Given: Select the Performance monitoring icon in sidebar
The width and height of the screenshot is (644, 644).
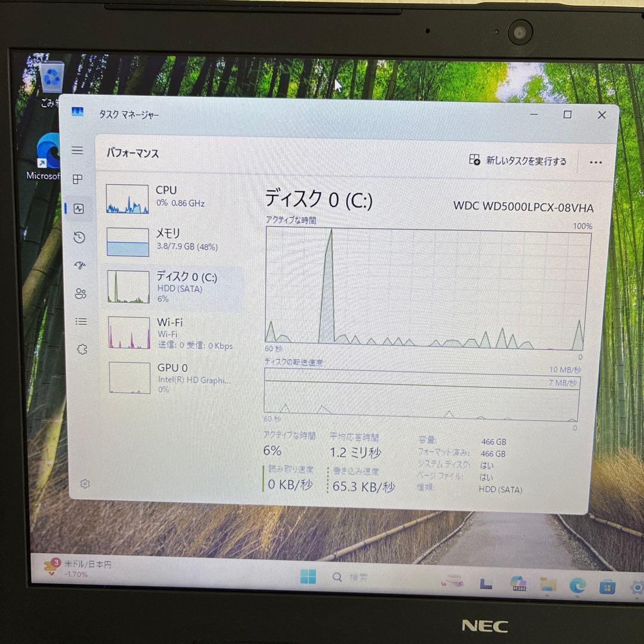Looking at the screenshot, I should 78,209.
